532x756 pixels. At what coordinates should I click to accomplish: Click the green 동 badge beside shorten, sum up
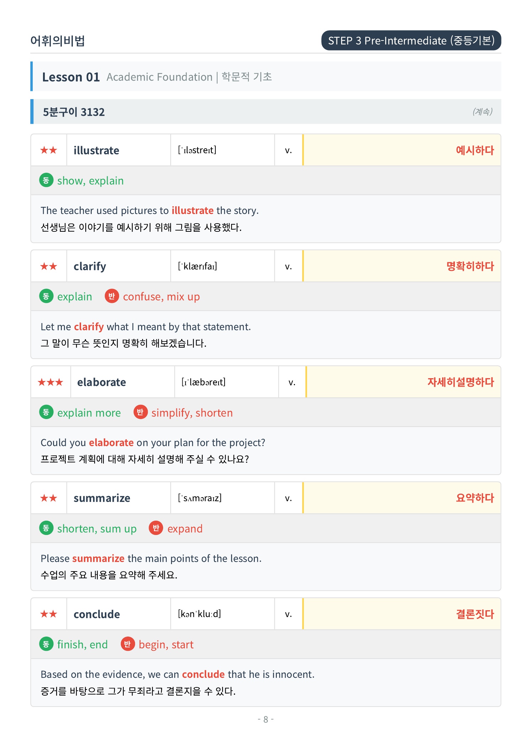[x=46, y=528]
